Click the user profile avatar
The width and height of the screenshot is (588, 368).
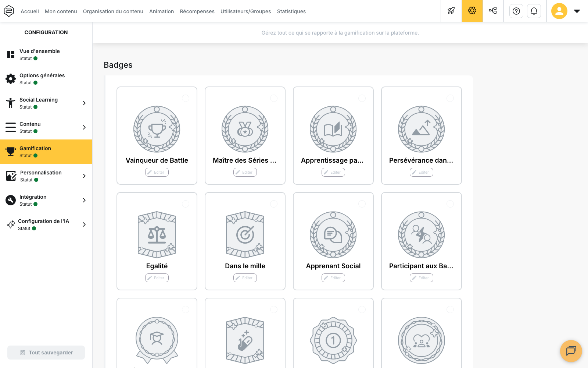click(x=559, y=11)
